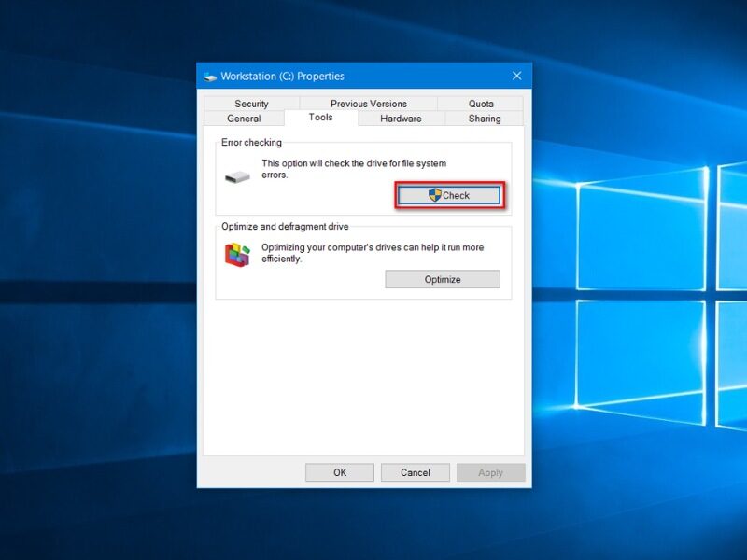Confirm with the OK button

[340, 472]
